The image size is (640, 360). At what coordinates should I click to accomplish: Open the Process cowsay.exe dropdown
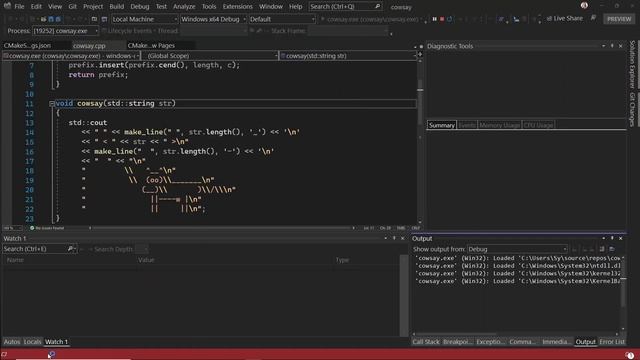[65, 31]
